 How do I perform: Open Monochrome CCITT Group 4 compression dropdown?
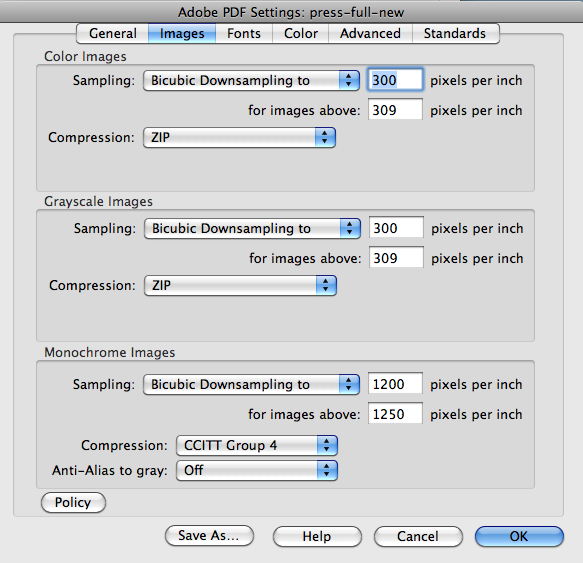pyautogui.click(x=257, y=445)
